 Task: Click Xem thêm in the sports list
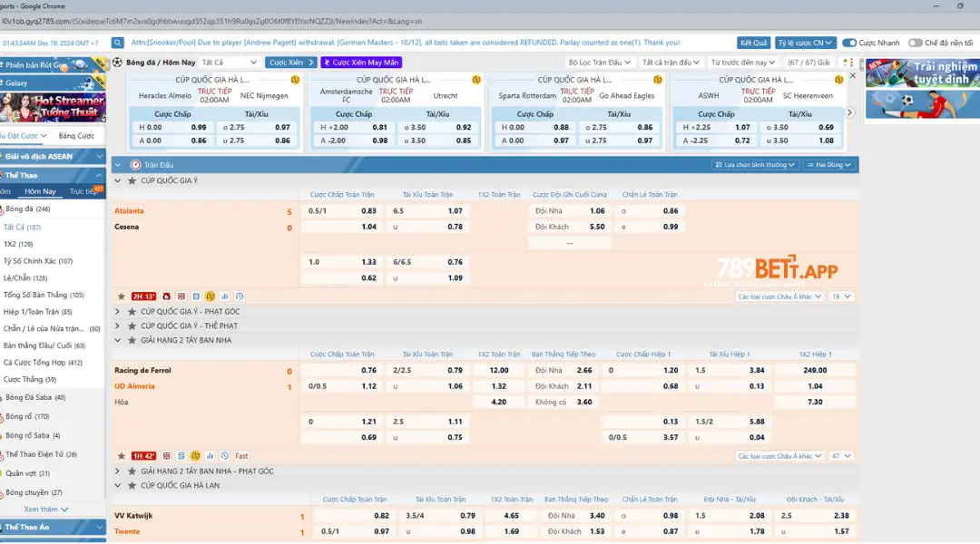point(46,510)
